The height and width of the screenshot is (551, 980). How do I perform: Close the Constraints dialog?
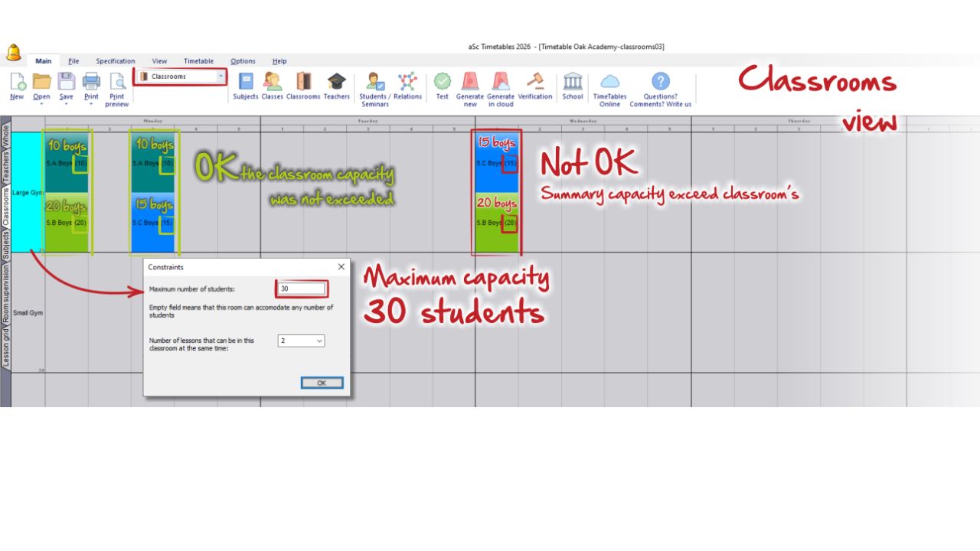coord(341,267)
